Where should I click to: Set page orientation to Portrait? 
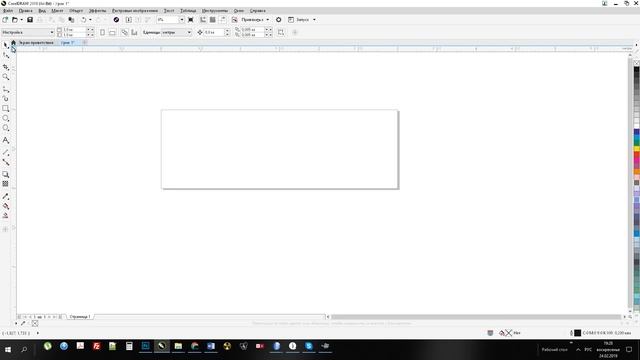pyautogui.click(x=102, y=32)
